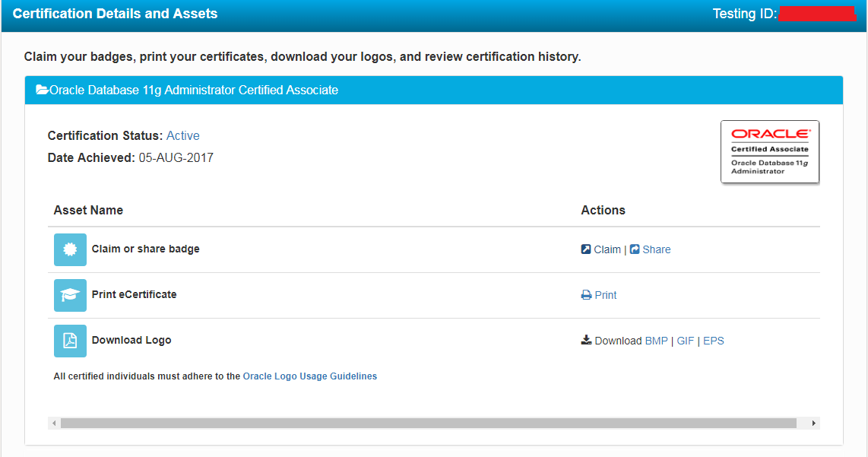Click the Date Achieved label
Viewport: 868px width, 457px height.
click(91, 158)
